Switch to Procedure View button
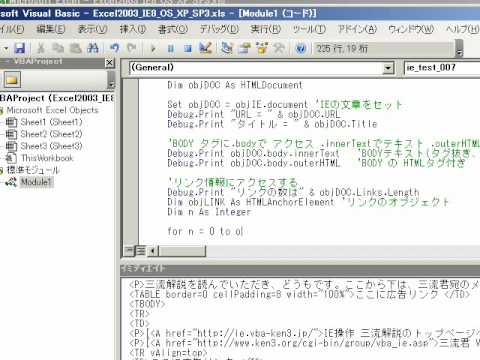This screenshot has height=360, width=480. pos(129,251)
